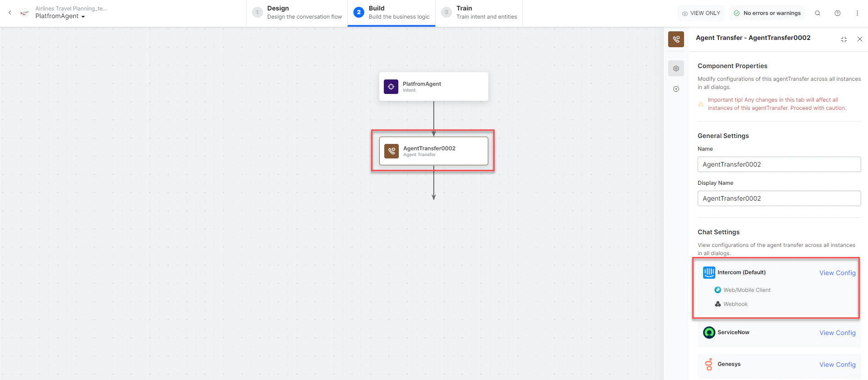Click the Intercom icon in Chat Settings
This screenshot has height=380, width=868.
[x=709, y=272]
